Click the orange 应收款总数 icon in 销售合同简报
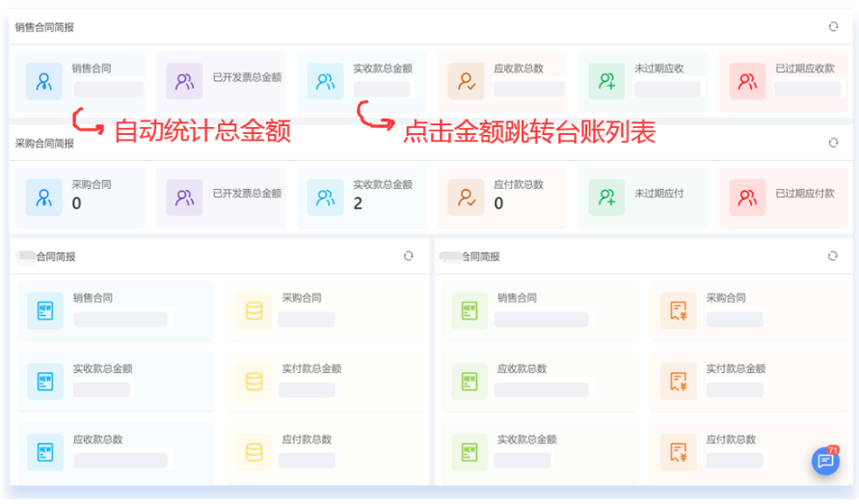Screen dimensions: 859x504 click(x=466, y=82)
